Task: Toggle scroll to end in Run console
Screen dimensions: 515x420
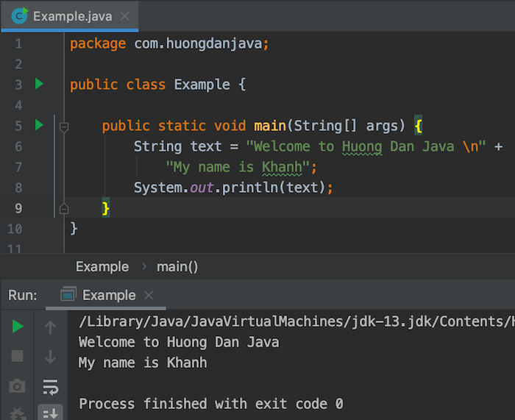Action: click(x=50, y=413)
